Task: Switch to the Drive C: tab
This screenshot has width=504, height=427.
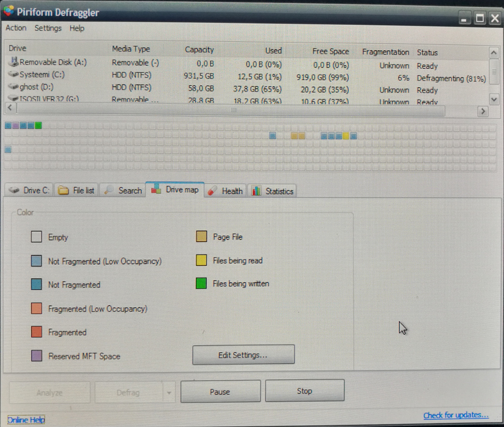Action: tap(29, 190)
